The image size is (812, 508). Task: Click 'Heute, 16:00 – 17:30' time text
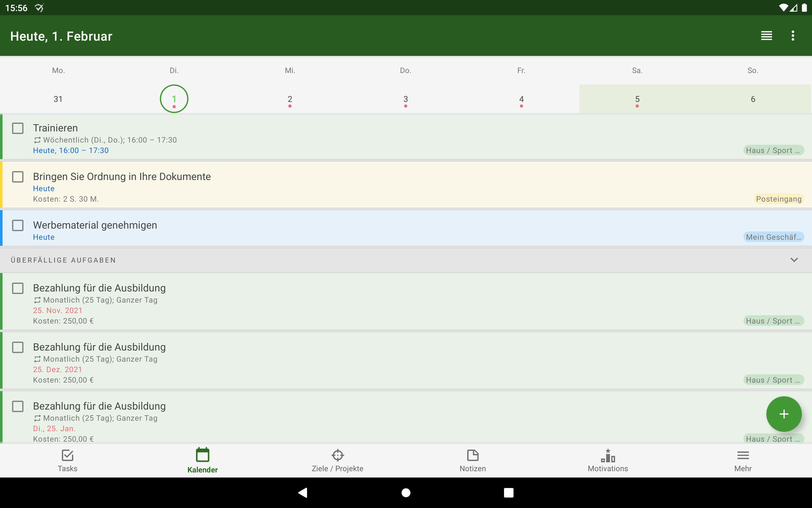coord(71,150)
